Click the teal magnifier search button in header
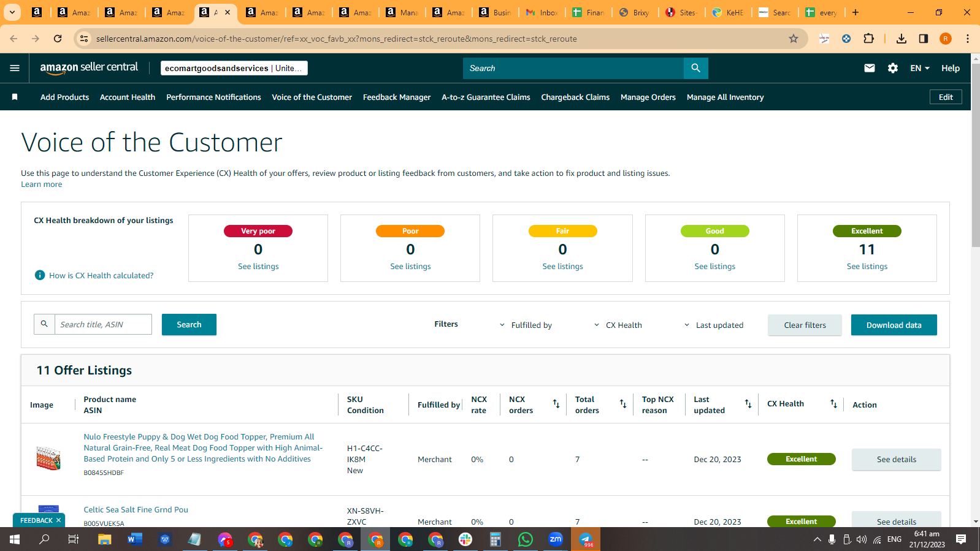 pyautogui.click(x=695, y=68)
